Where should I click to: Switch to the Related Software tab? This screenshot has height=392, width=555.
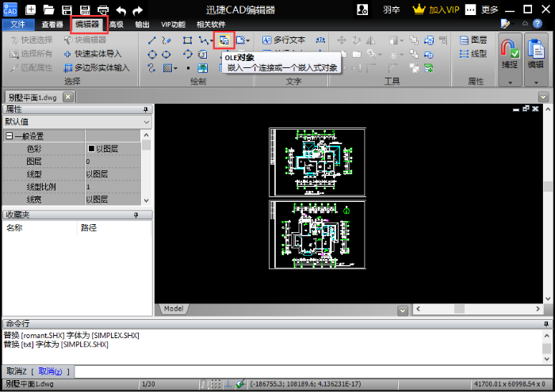[x=211, y=24]
